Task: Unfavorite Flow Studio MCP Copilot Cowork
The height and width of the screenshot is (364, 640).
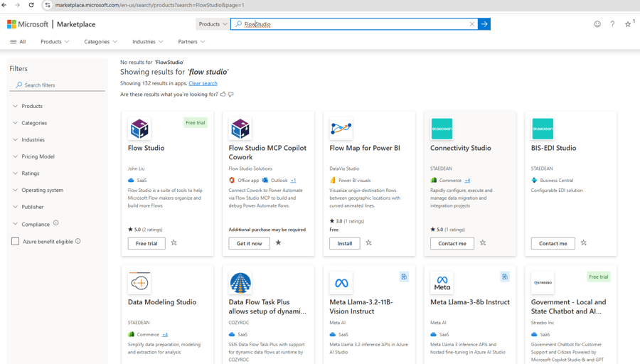Action: pyautogui.click(x=278, y=243)
